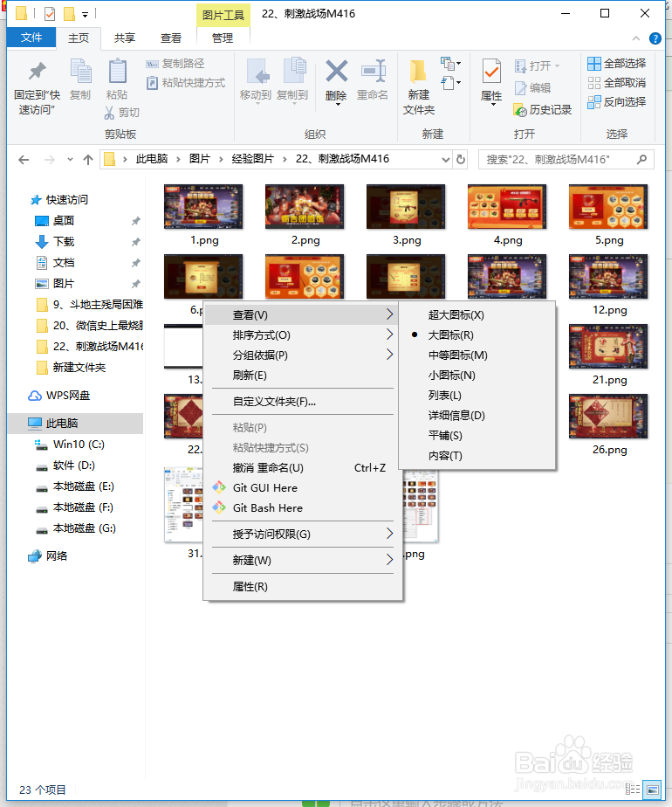Expand Sort by (排序方式) submenu
Screen dimensions: 672x807
pos(303,335)
